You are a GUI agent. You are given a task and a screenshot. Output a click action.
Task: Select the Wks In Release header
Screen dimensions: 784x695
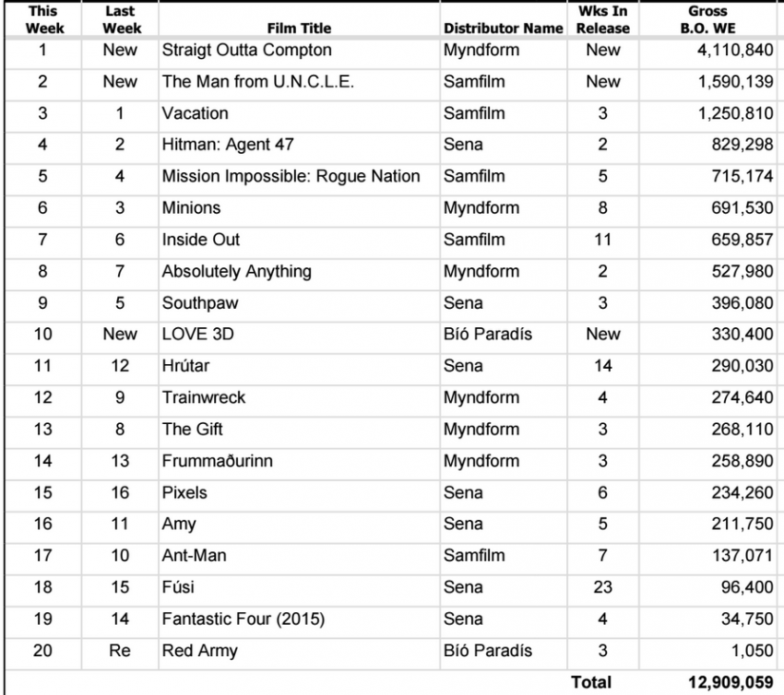point(602,19)
